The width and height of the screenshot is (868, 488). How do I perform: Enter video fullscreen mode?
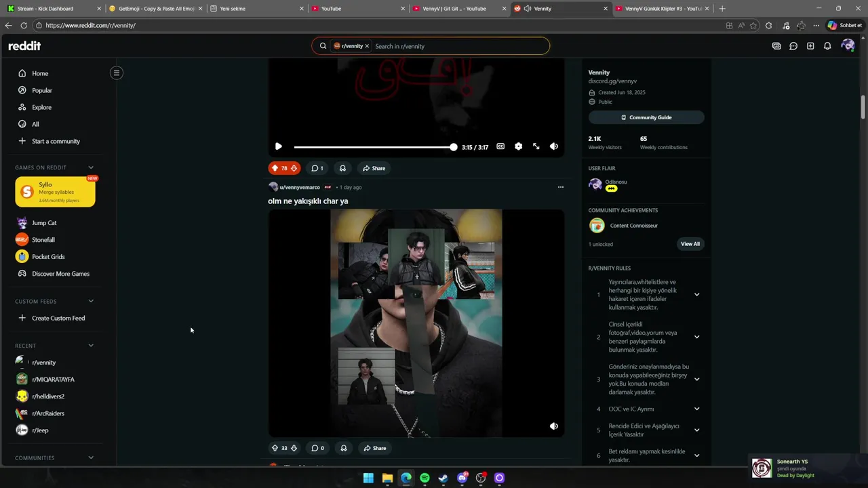[x=536, y=146]
